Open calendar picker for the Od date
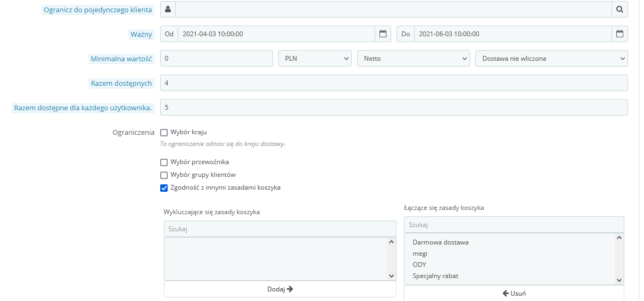The height and width of the screenshot is (301, 644). [x=383, y=34]
